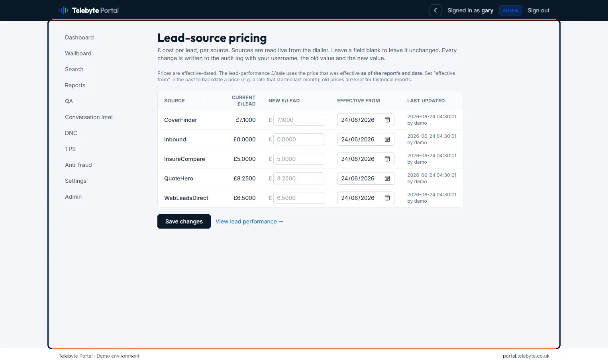
Task: Click the EFFECTIVE FROM column header
Action: (359, 101)
